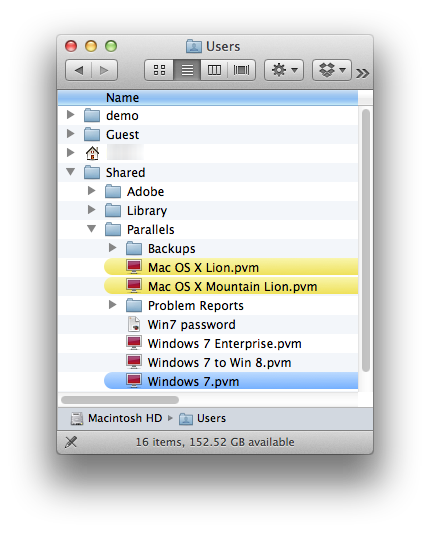Select the Problem Reports folder icon
The image size is (430, 533).
click(134, 306)
